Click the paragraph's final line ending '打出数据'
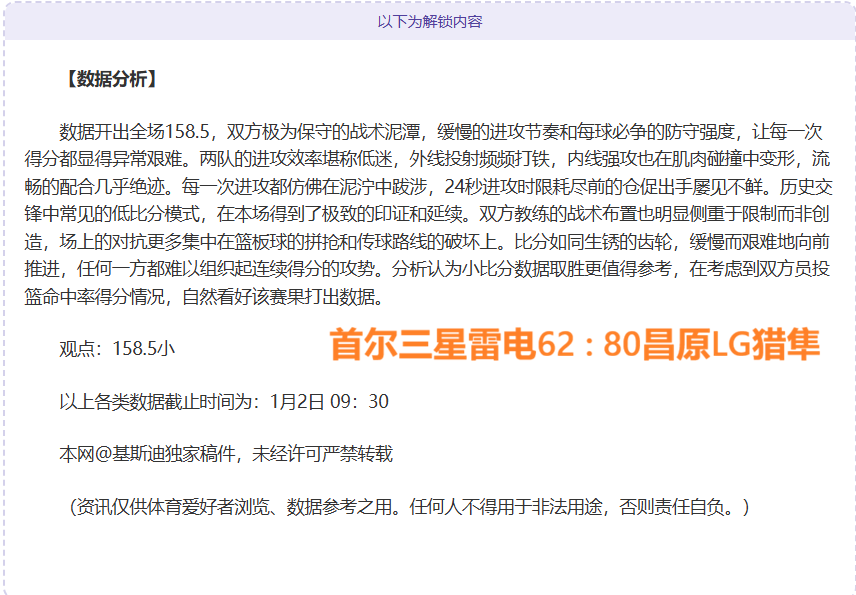The image size is (856, 595). (x=200, y=296)
